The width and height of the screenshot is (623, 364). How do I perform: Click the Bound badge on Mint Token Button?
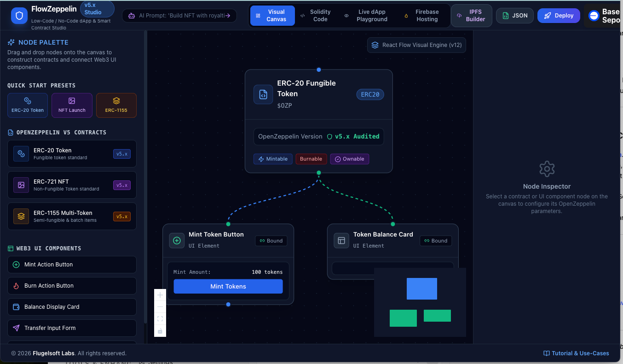271,241
